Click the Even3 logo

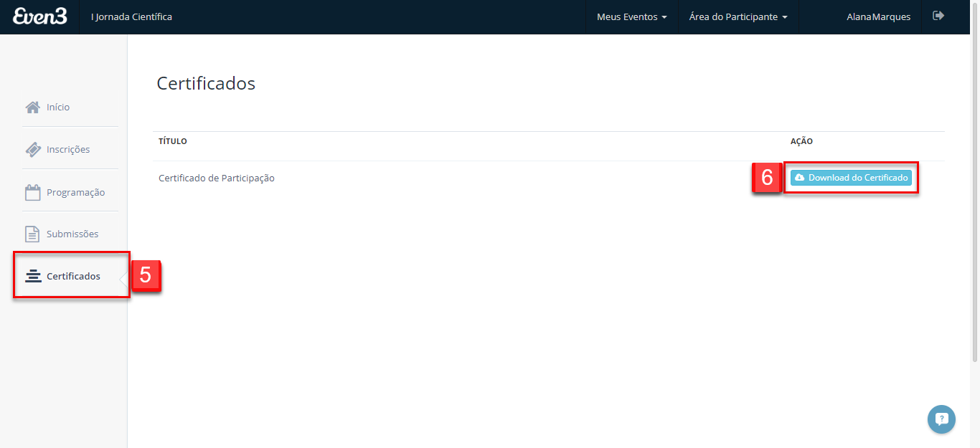(x=40, y=16)
